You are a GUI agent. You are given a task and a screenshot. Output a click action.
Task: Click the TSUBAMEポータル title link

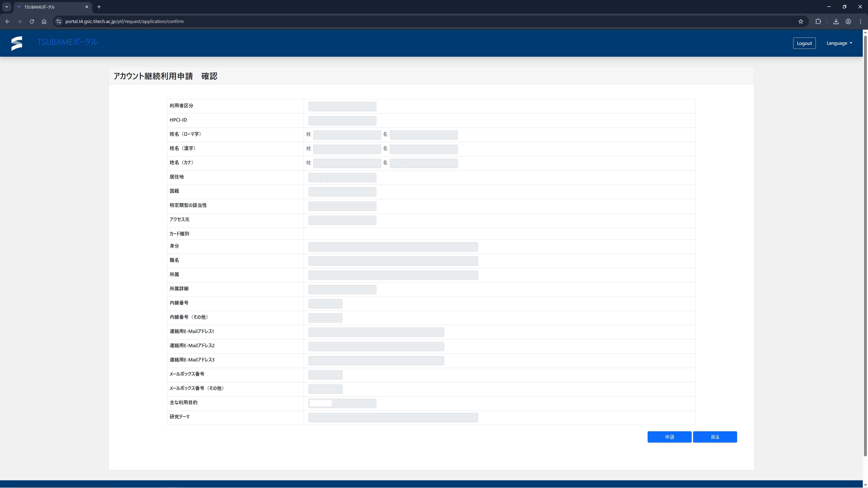pyautogui.click(x=67, y=42)
